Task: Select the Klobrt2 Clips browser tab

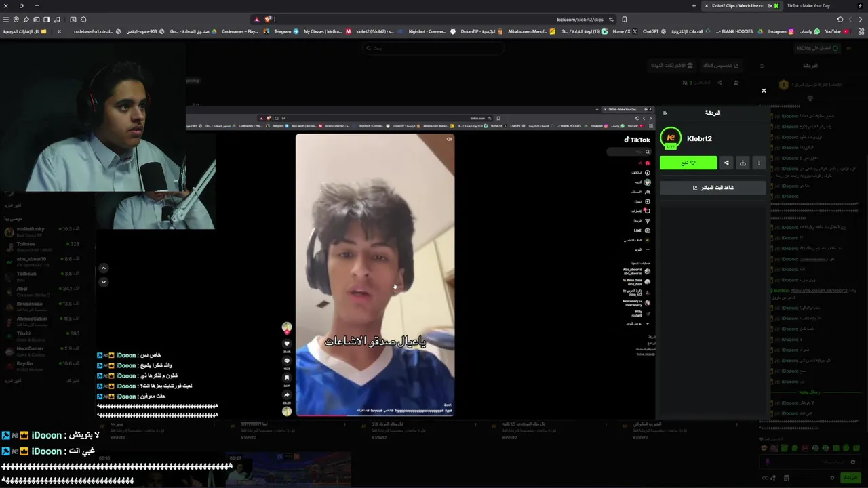Action: click(x=741, y=5)
